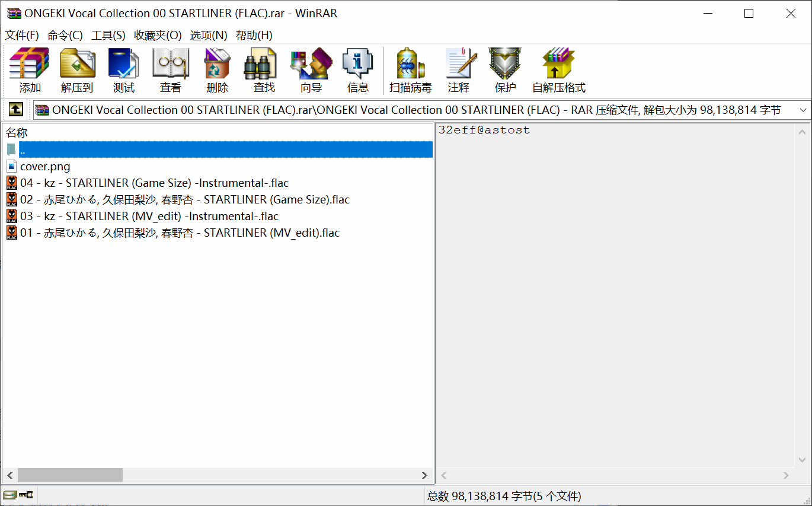
Task: Click the Extract To (解压到) icon
Action: click(77, 71)
